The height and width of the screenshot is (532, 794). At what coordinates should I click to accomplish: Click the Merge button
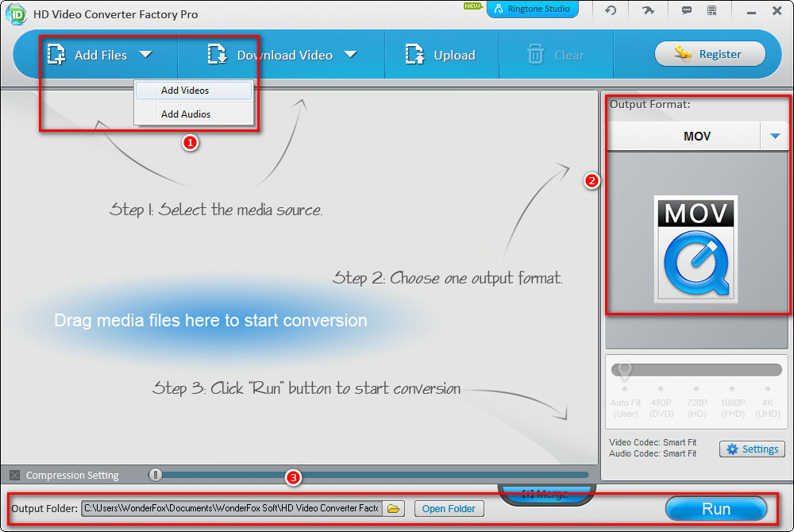point(547,494)
